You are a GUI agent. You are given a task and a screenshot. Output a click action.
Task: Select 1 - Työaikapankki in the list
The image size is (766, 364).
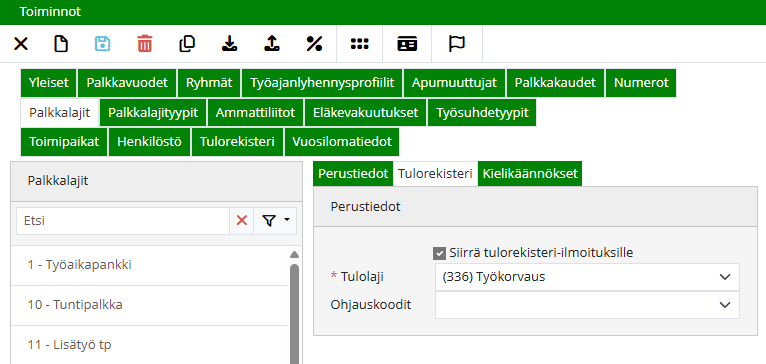pos(149,265)
